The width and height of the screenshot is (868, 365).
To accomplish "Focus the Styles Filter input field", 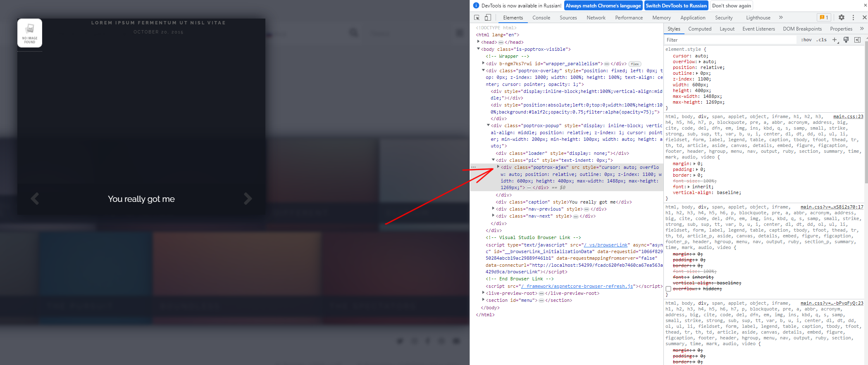I will (730, 40).
